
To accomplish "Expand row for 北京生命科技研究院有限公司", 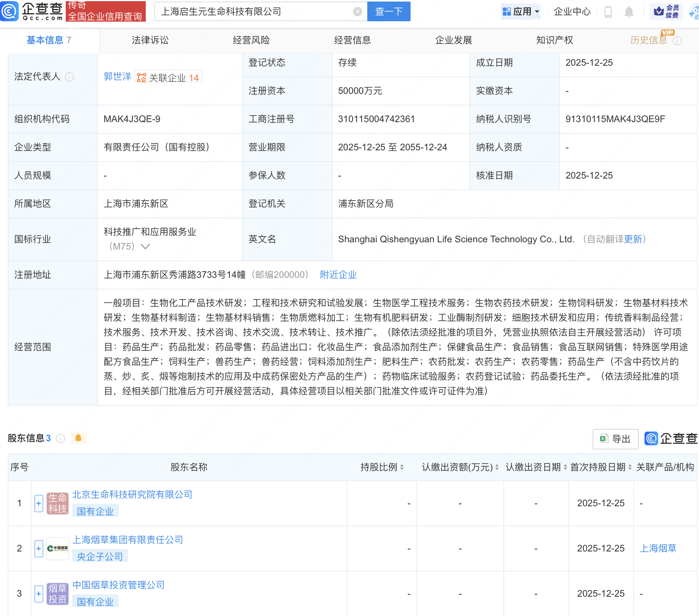I will click(x=39, y=503).
